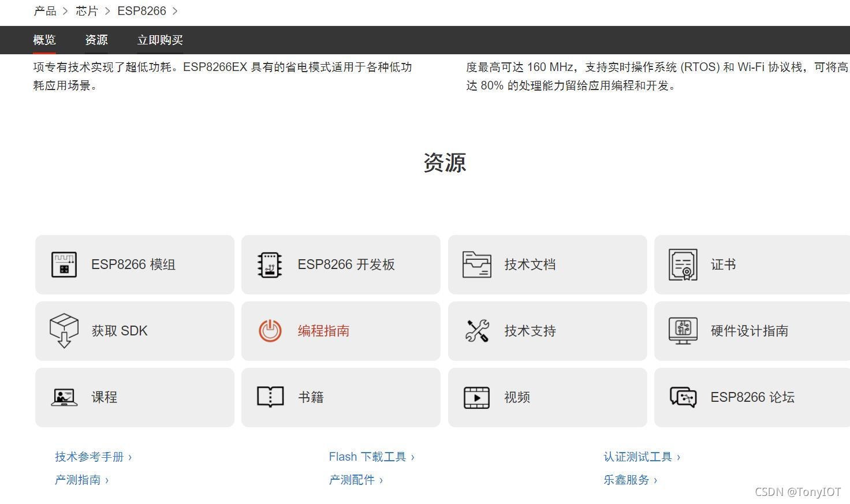Viewport: 850px width, 504px height.
Task: Click the ESP8266 模组 module icon
Action: click(x=64, y=264)
